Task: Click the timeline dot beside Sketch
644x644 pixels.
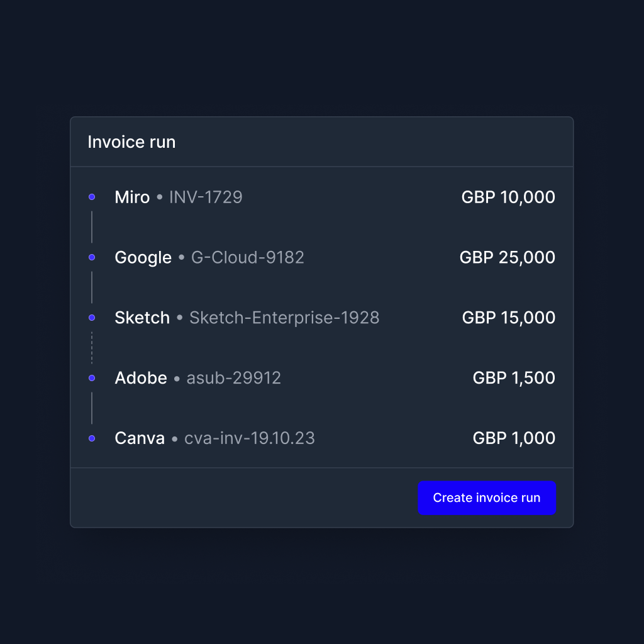Action: pyautogui.click(x=92, y=318)
